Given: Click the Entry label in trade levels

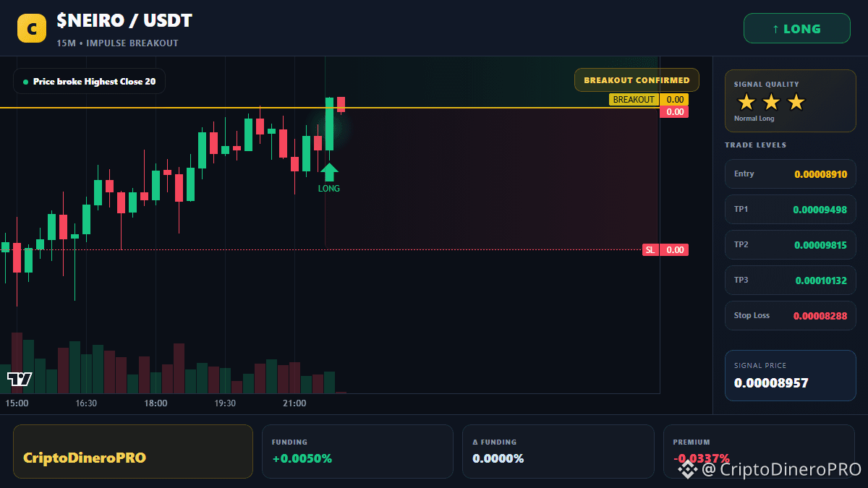Looking at the screenshot, I should 744,174.
